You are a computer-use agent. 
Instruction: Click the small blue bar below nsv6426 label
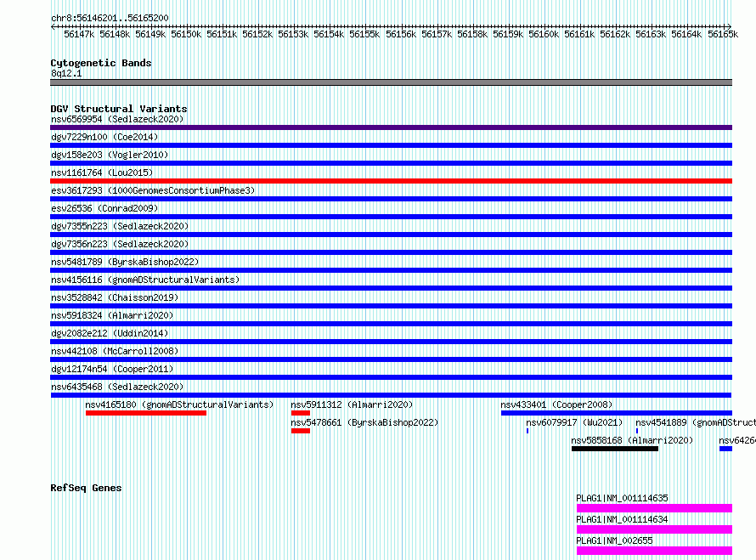[725, 449]
